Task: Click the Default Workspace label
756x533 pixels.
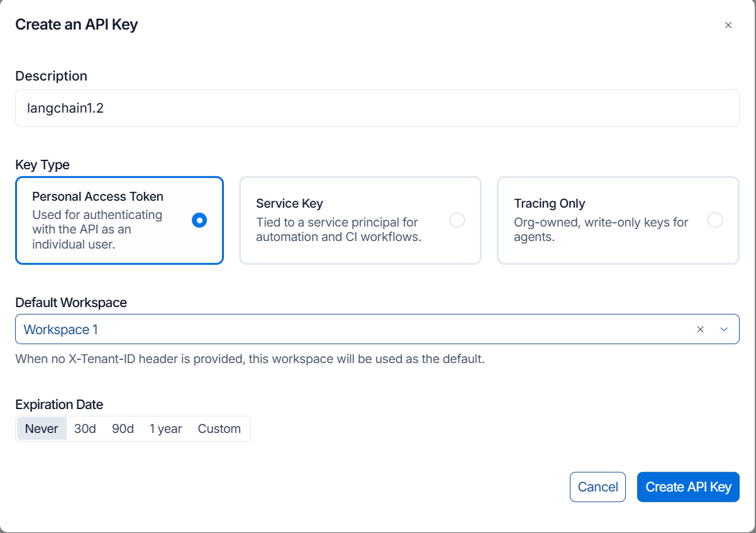Action: [x=71, y=303]
